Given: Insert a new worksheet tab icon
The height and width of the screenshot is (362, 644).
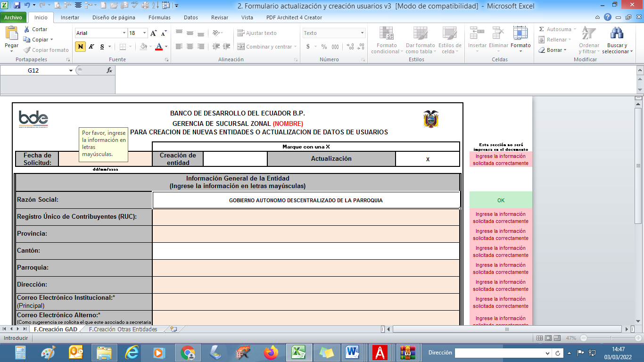Looking at the screenshot, I should coord(173,329).
